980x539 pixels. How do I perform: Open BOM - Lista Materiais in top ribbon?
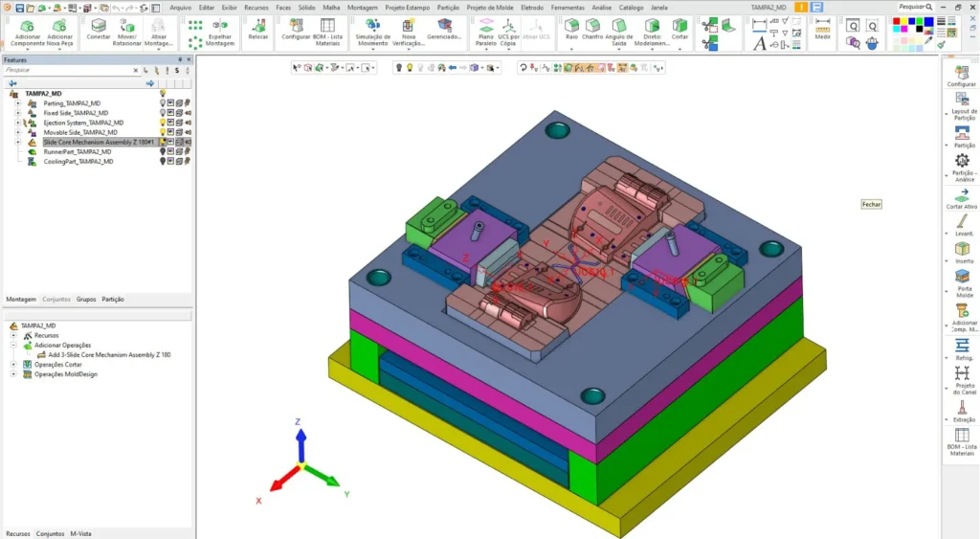pos(327,32)
